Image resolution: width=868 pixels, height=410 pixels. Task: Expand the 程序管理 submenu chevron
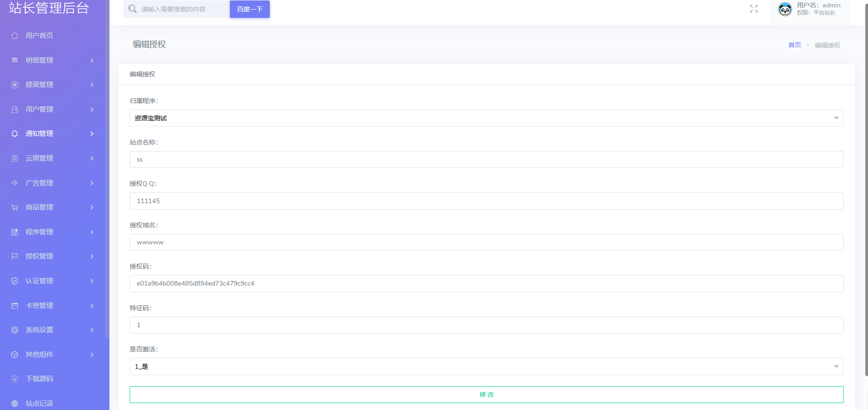[x=92, y=232]
